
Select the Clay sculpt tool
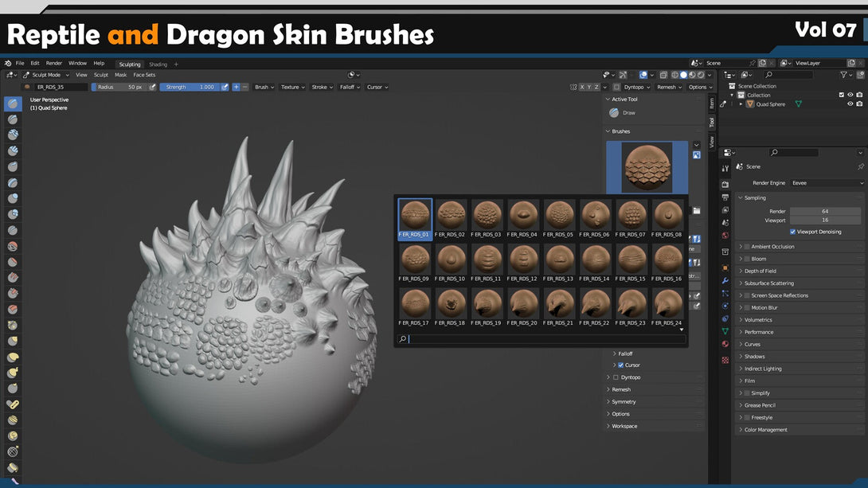tap(13, 135)
